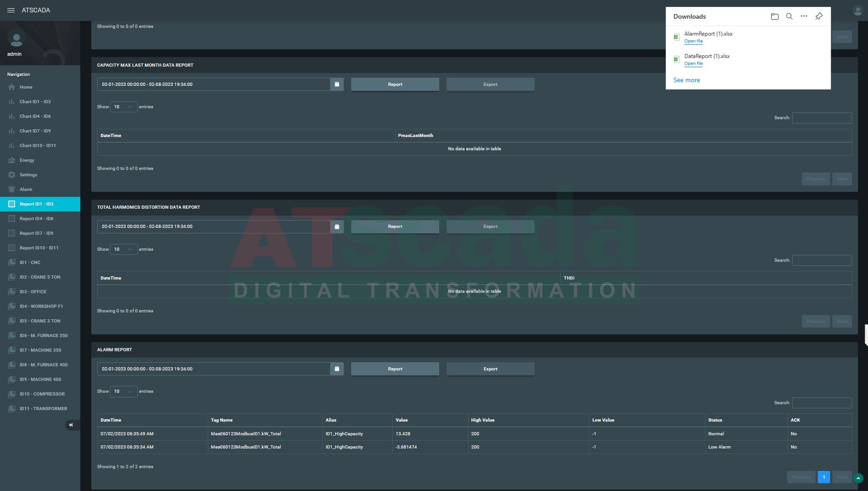Open downloads folder icon in Downloads panel
The width and height of the screenshot is (868, 491).
point(774,16)
